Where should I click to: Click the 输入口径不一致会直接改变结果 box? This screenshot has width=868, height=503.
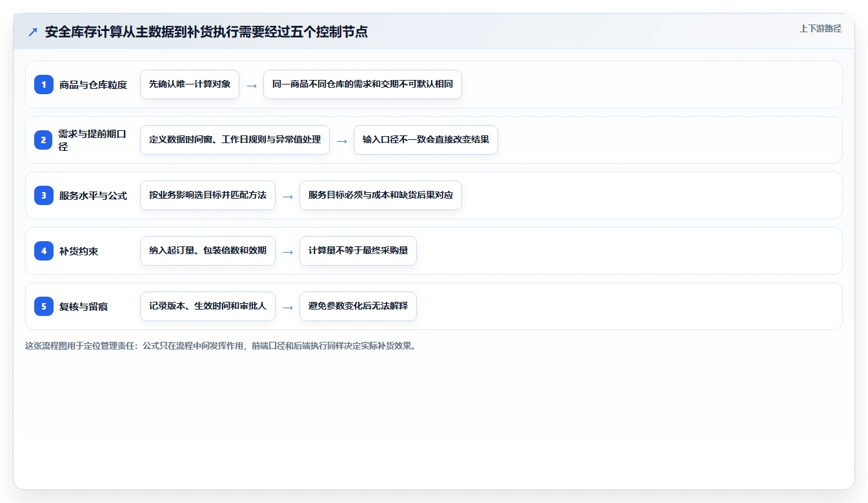[426, 140]
